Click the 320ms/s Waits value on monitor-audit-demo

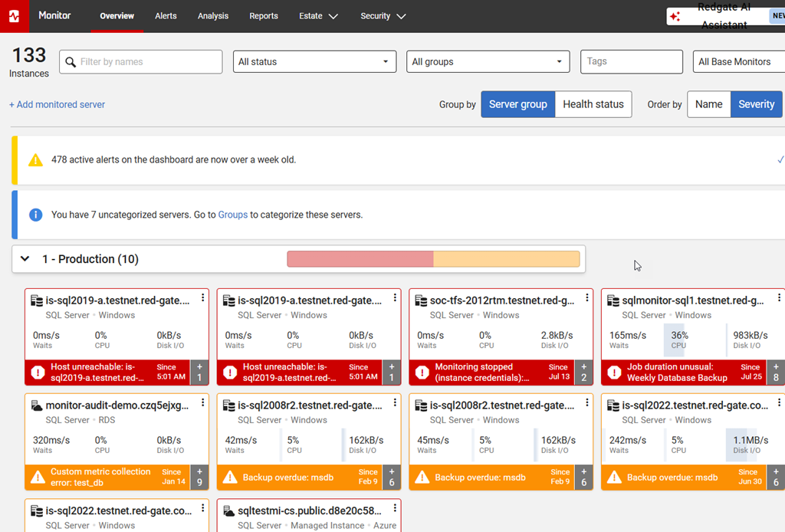pos(51,441)
